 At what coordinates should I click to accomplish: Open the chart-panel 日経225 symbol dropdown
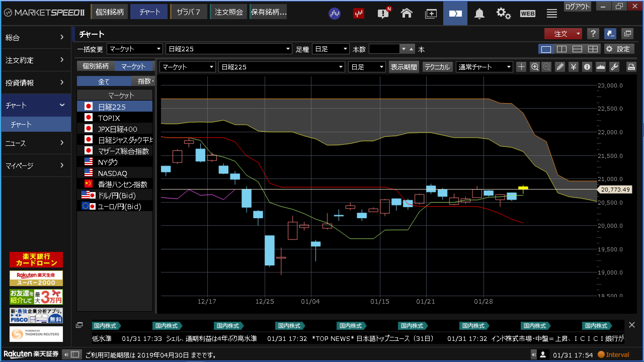[281, 67]
